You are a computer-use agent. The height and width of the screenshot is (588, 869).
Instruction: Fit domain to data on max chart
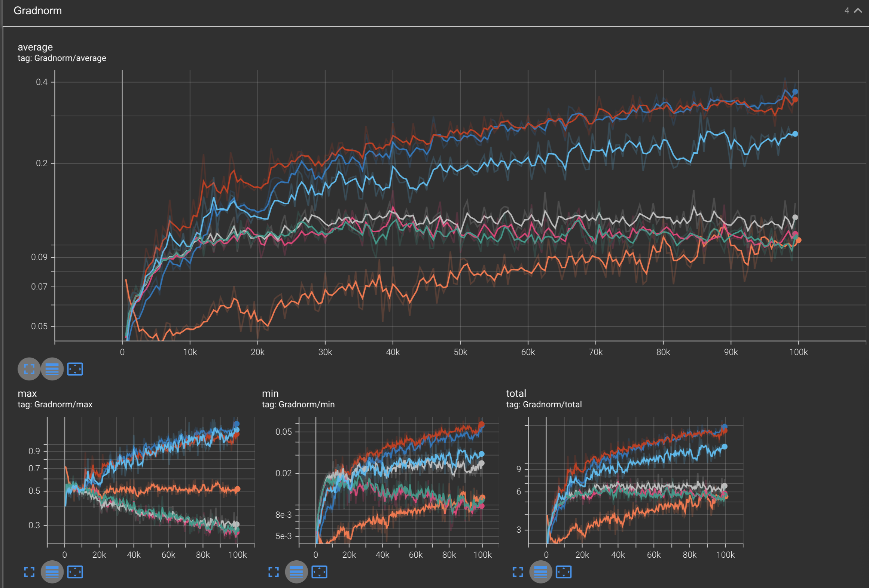tap(75, 572)
